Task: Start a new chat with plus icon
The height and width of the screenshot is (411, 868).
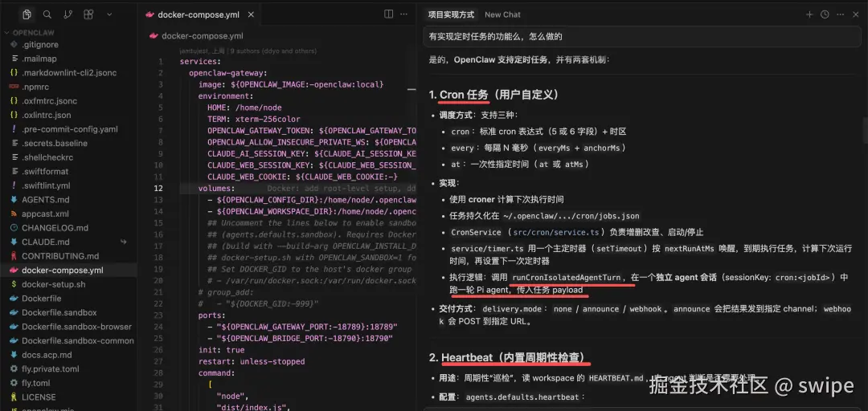Action: point(809,14)
